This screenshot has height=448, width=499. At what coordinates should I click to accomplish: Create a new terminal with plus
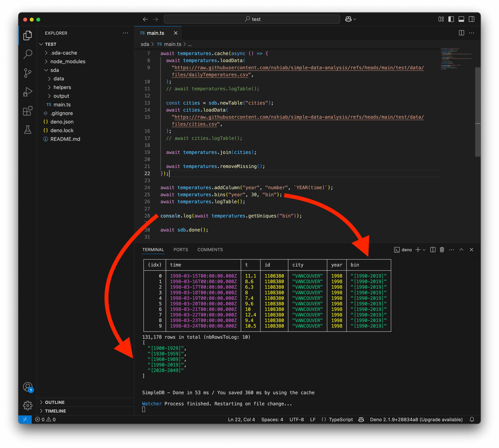pyautogui.click(x=418, y=250)
